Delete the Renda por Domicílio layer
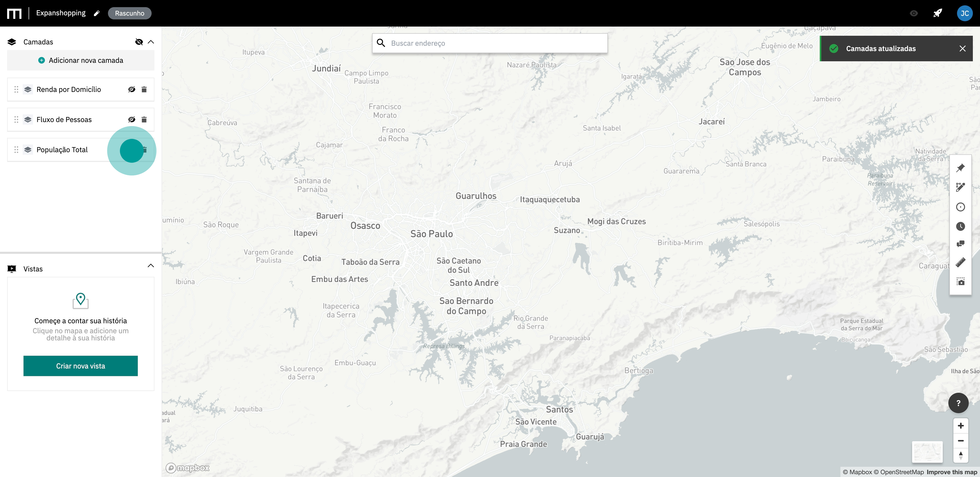The width and height of the screenshot is (980, 477). point(144,89)
